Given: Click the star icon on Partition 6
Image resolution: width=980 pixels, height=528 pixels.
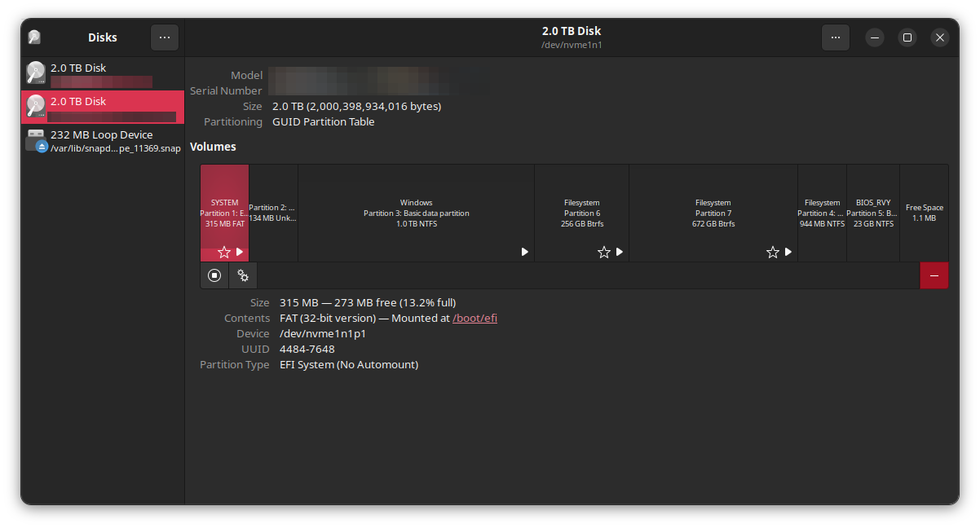Looking at the screenshot, I should 603,253.
